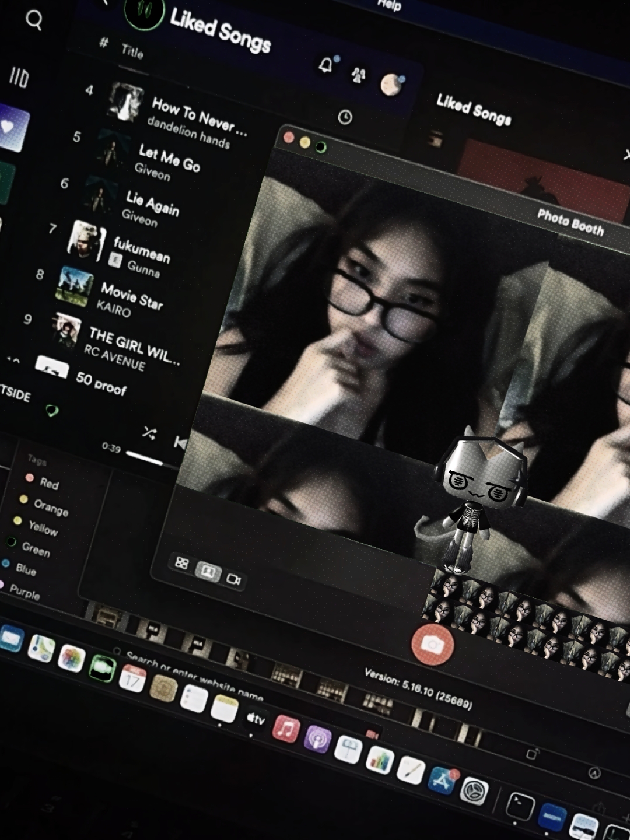
Task: Click the red Photo Booth shutter button
Action: (432, 645)
